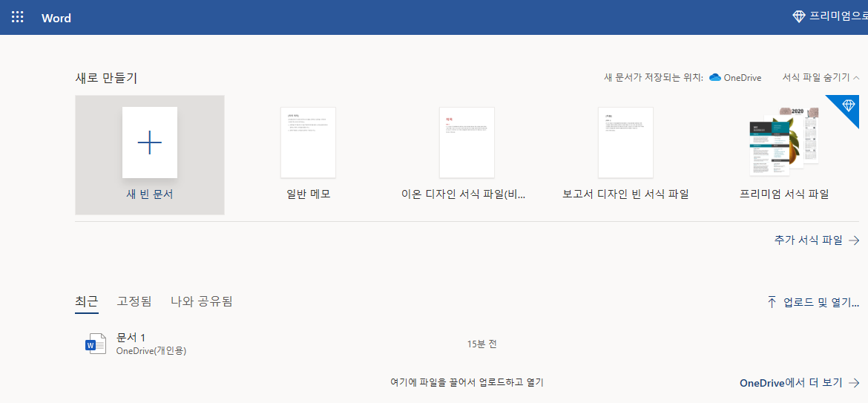Click the Word file icon for 문서 1
868x403 pixels.
click(x=95, y=344)
